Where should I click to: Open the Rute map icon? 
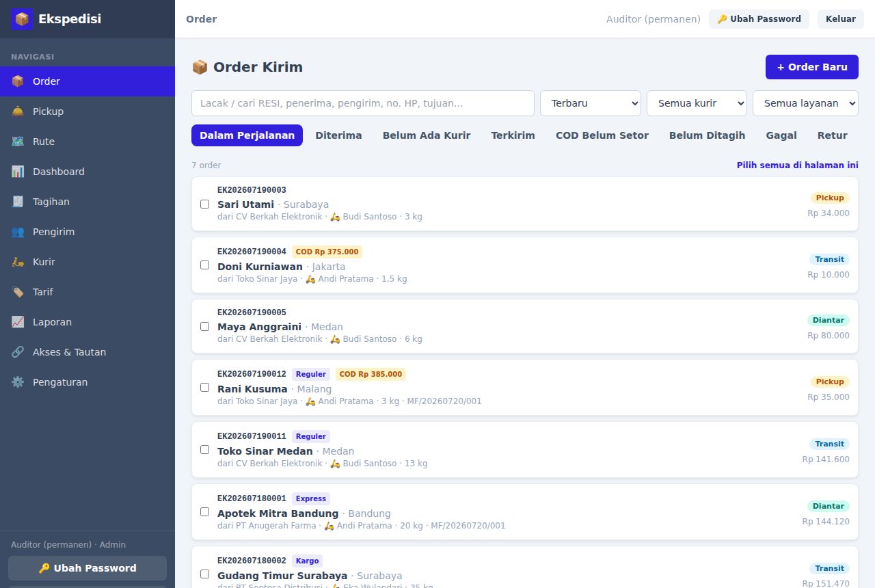[x=18, y=142]
